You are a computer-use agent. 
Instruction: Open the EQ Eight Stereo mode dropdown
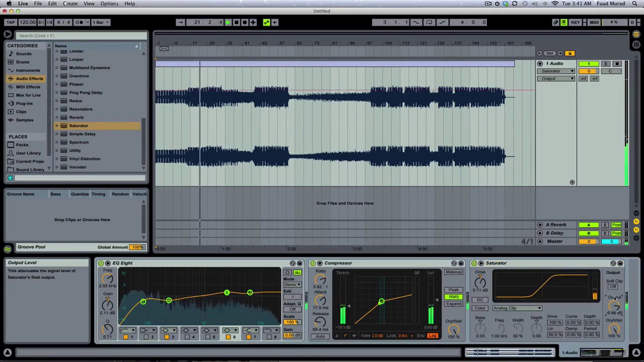pyautogui.click(x=292, y=285)
